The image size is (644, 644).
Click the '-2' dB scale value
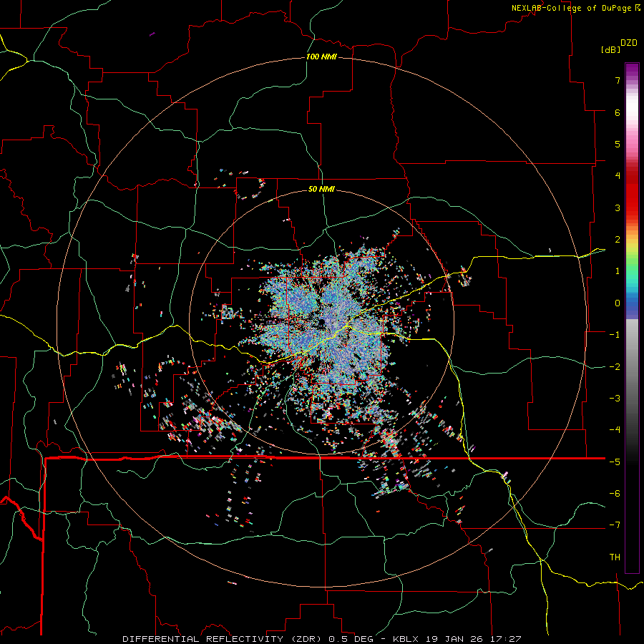point(615,367)
